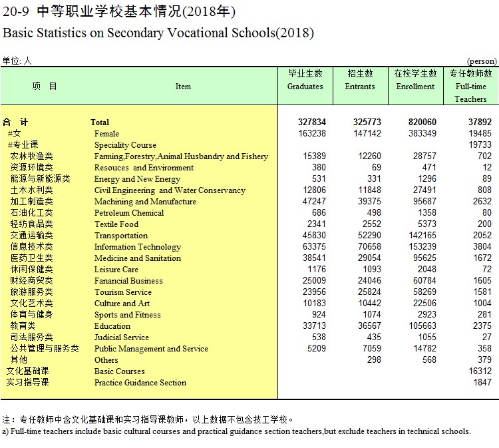Select medicine graduates value 38541

315,258
